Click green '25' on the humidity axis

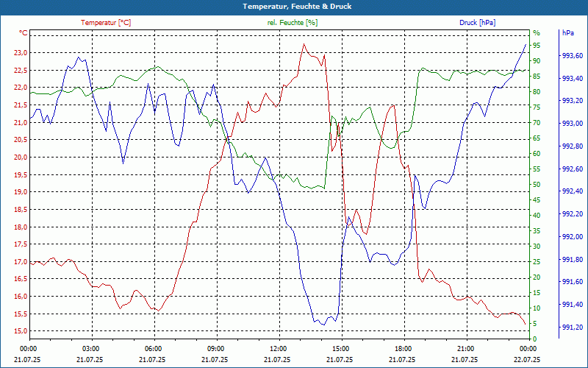[x=537, y=262]
